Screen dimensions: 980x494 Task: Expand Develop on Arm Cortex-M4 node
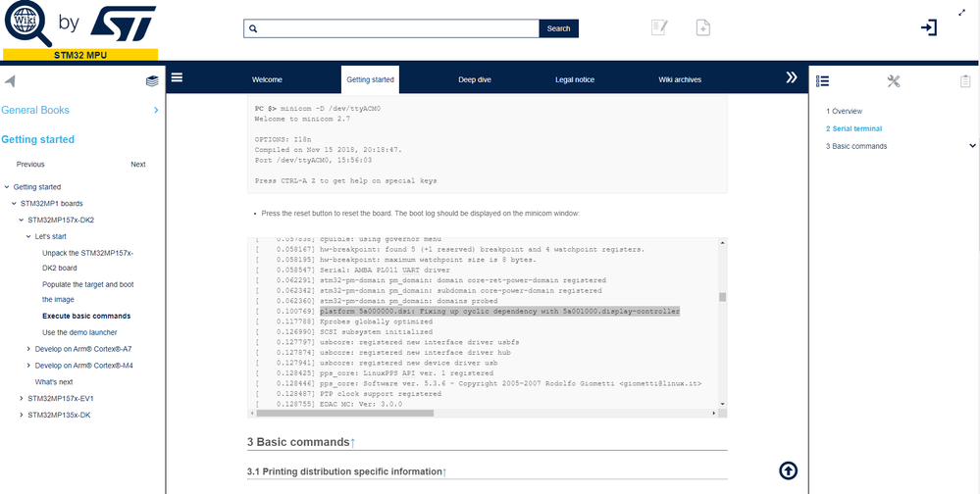(x=28, y=366)
